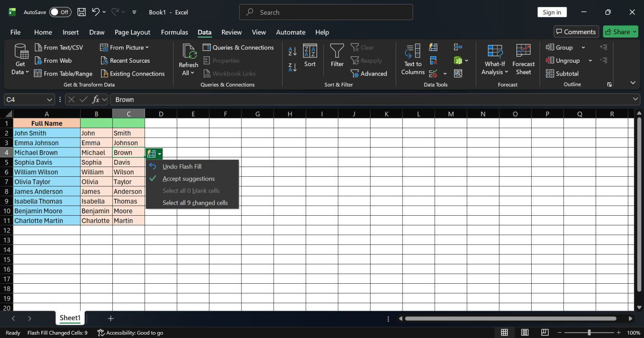Open the Formulas ribbon tab
Screen dimensions: 644x338
174,32
